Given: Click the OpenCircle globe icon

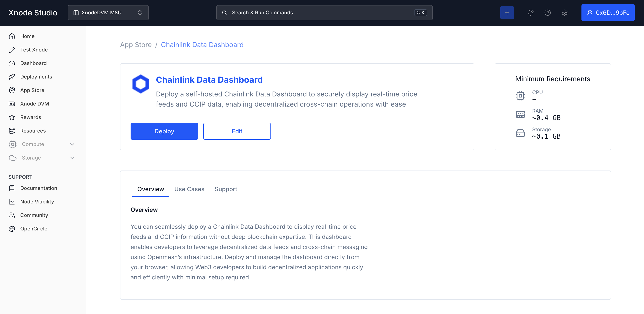Looking at the screenshot, I should coord(12,228).
